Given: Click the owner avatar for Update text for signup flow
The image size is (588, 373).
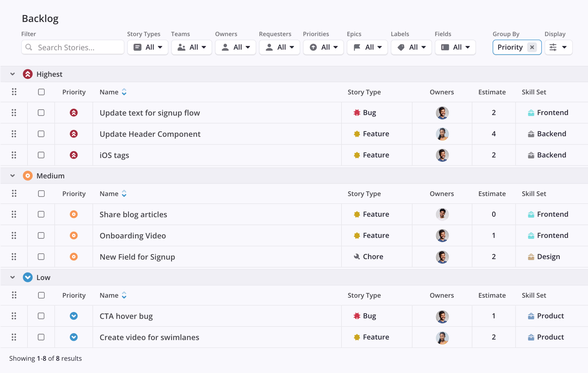Looking at the screenshot, I should click(442, 113).
